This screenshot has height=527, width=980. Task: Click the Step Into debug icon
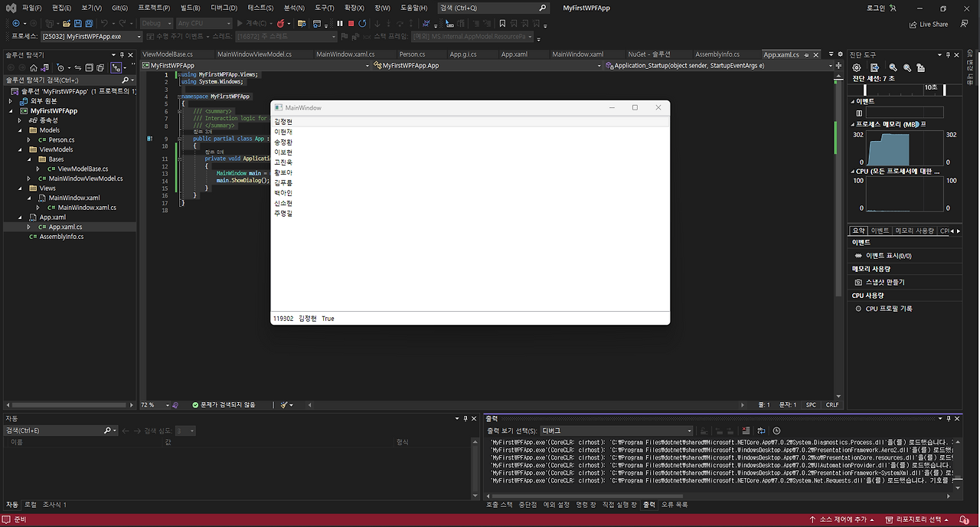tap(377, 23)
